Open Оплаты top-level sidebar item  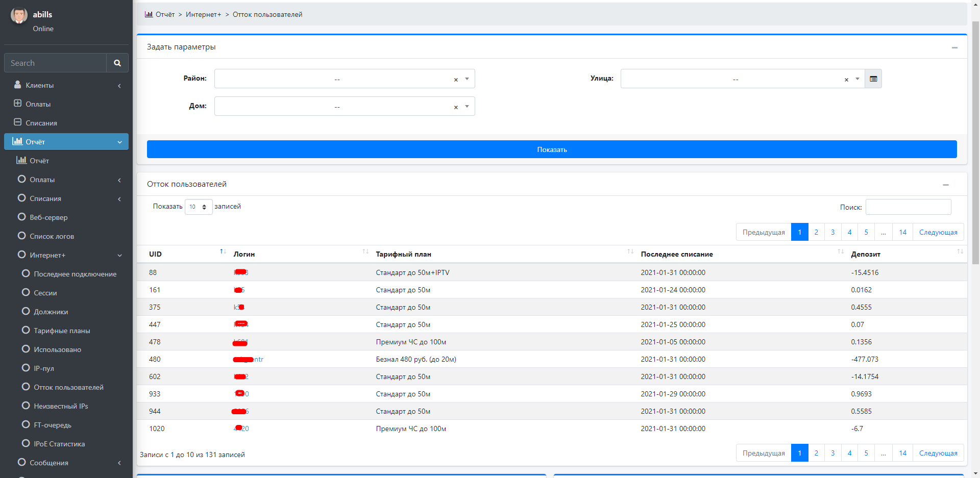(66, 104)
